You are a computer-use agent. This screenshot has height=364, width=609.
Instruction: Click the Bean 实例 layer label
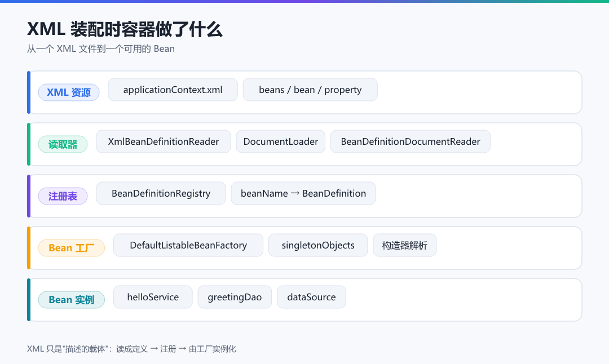pyautogui.click(x=72, y=300)
